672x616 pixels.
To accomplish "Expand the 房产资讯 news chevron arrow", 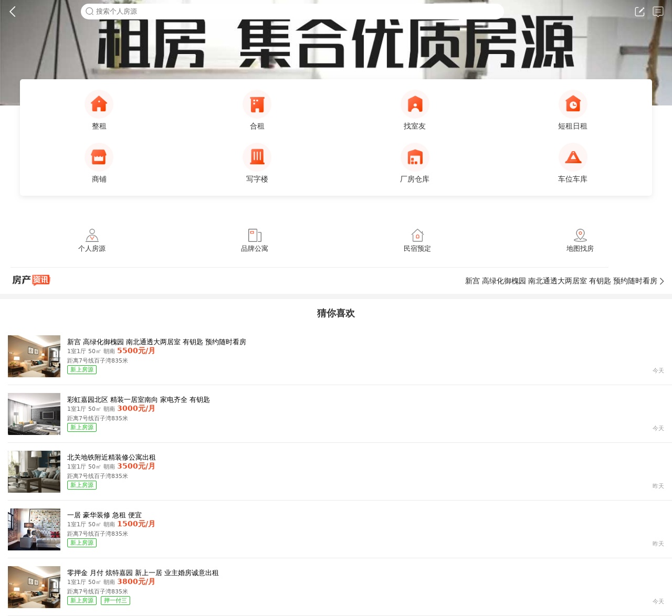I will coord(661,281).
